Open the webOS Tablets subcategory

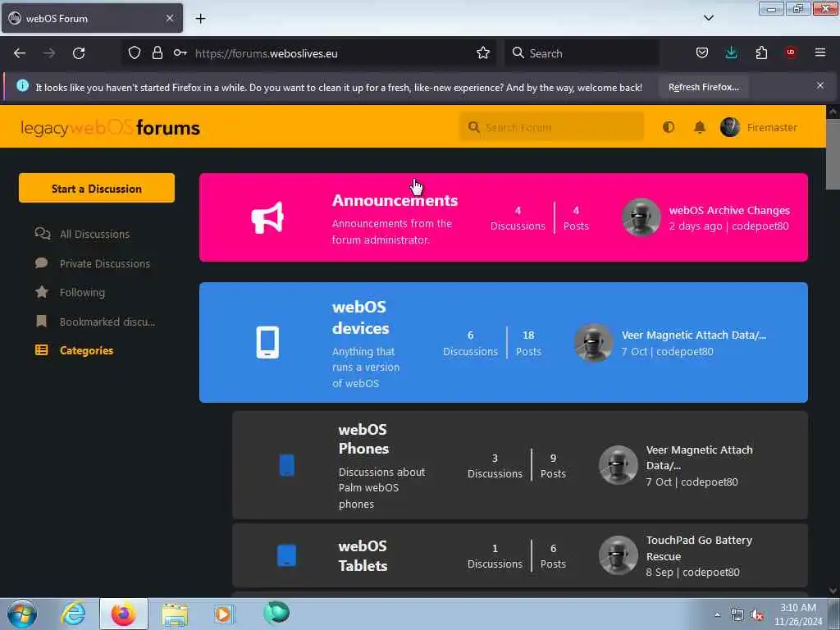pos(363,556)
